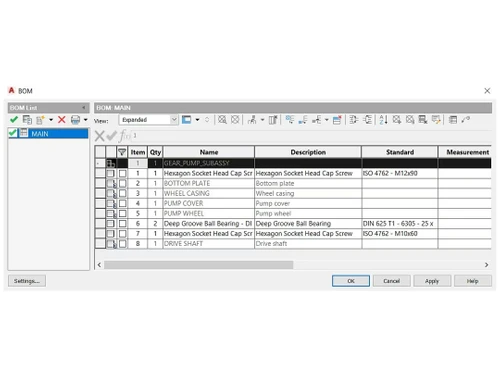
Task: Select the MAIN entry in the BOM list
Action: pyautogui.click(x=48, y=133)
